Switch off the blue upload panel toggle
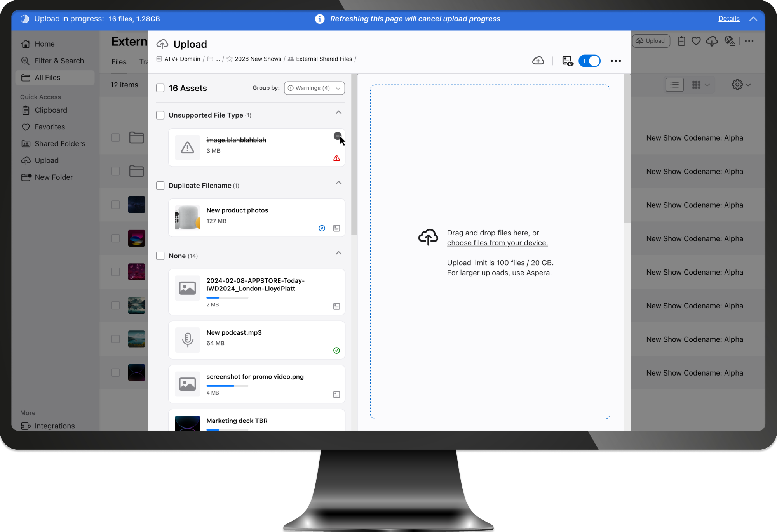The height and width of the screenshot is (532, 777). coord(589,61)
